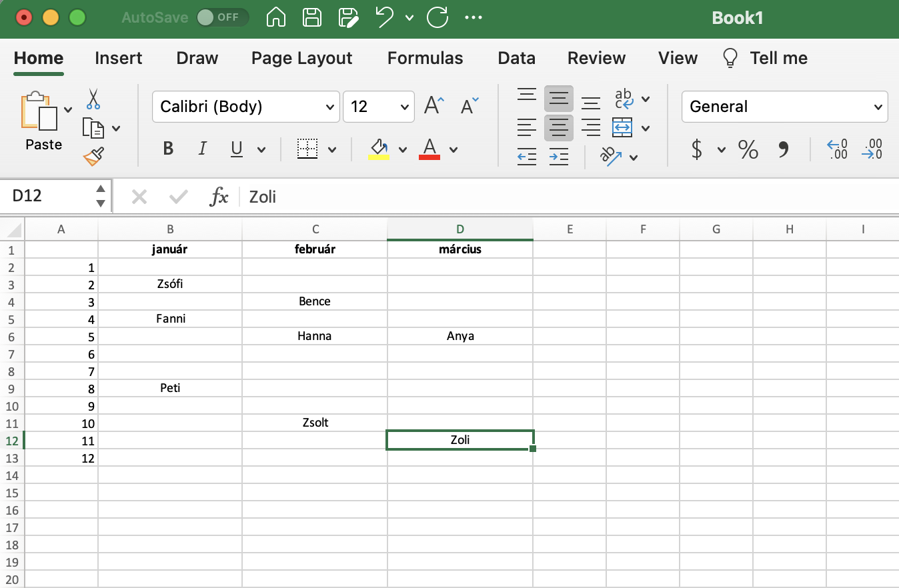Click the Undo arrow icon
Screen dimensions: 899x588
click(385, 17)
